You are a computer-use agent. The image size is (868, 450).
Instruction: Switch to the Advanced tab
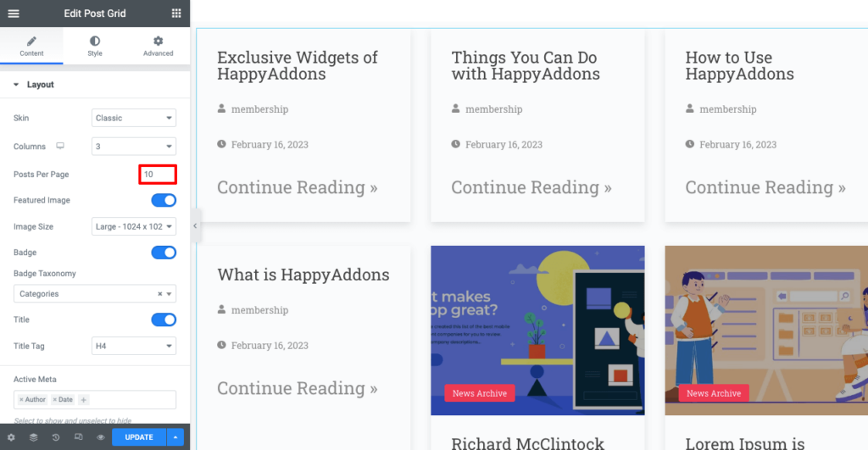pyautogui.click(x=158, y=45)
